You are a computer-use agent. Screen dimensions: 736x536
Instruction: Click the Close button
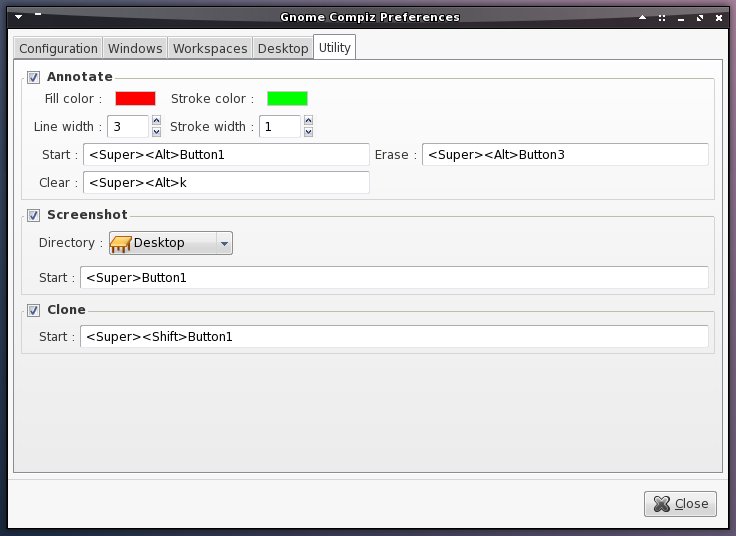680,504
